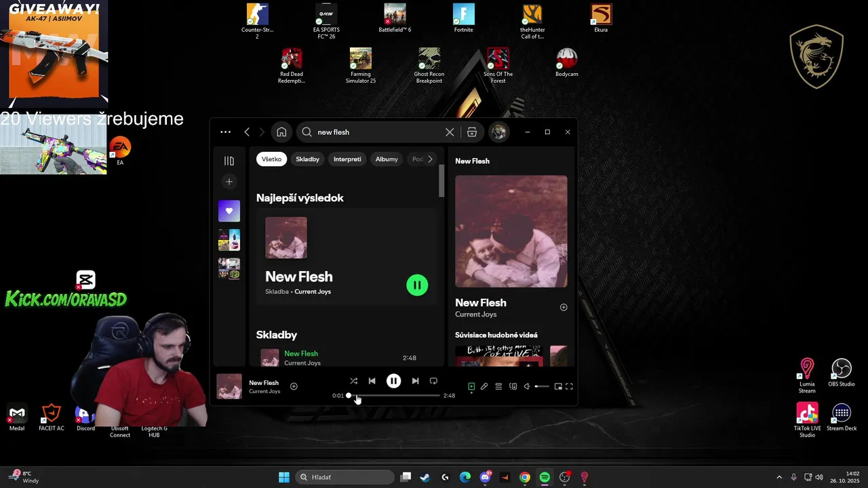Open now-playing album thumbnail in player bar
This screenshot has height=488, width=868.
tap(229, 386)
